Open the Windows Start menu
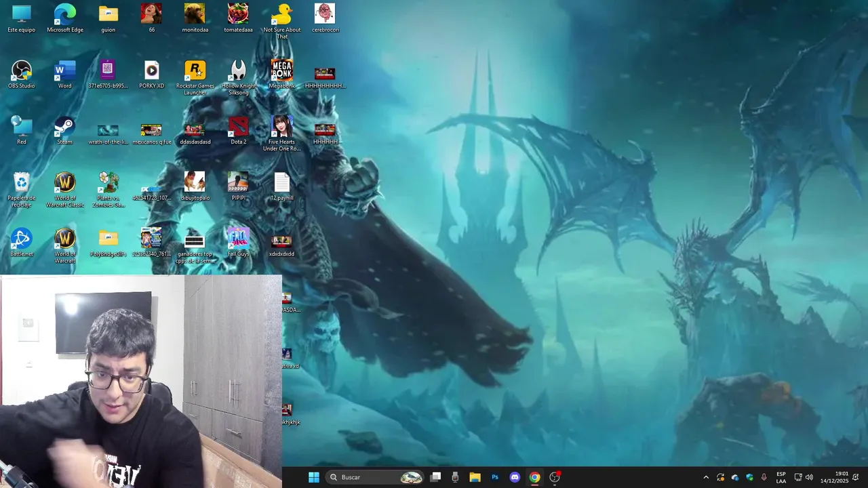Screen dimensions: 868x488 tap(314, 477)
